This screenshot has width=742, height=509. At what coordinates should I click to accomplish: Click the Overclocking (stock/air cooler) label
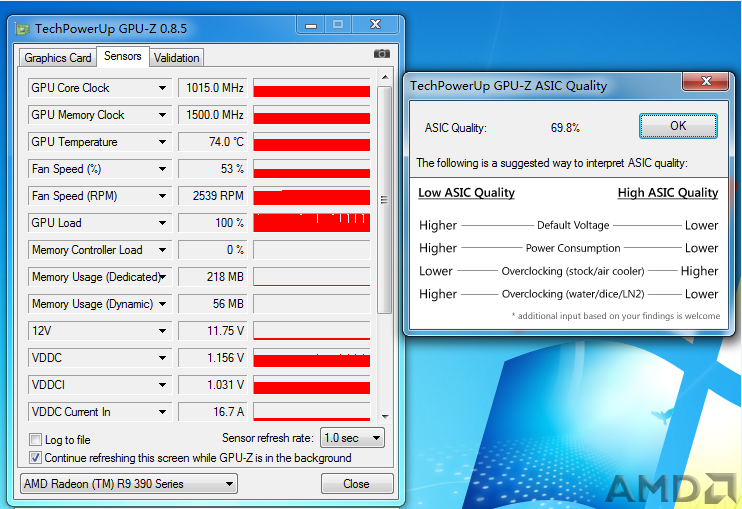tap(573, 271)
